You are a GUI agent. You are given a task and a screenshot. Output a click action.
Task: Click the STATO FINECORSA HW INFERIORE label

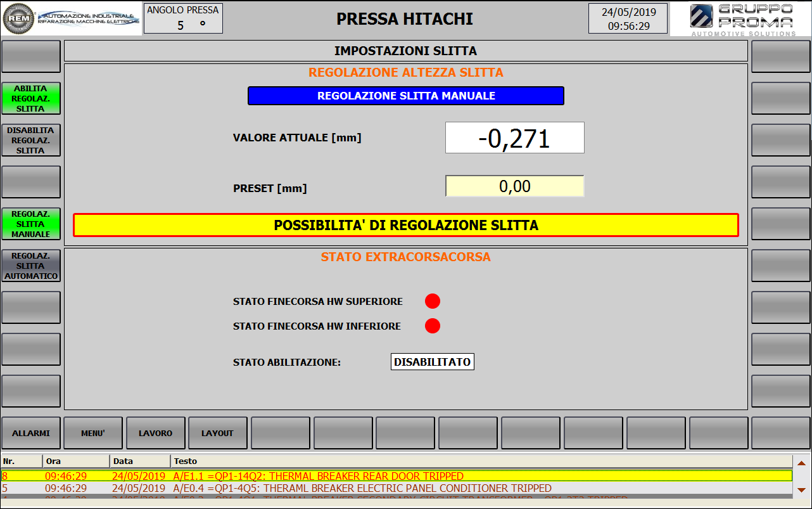[x=317, y=326]
